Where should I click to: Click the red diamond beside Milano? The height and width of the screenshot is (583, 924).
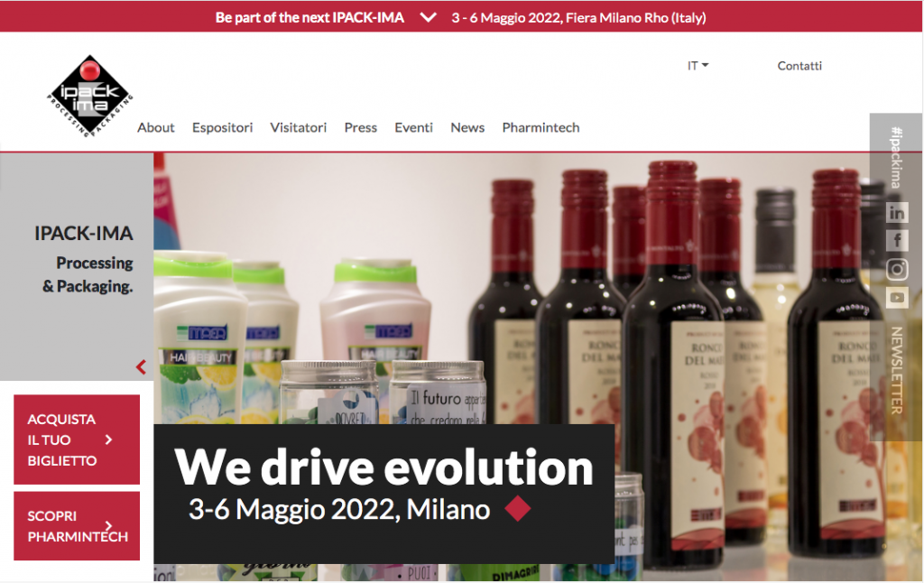(x=518, y=508)
